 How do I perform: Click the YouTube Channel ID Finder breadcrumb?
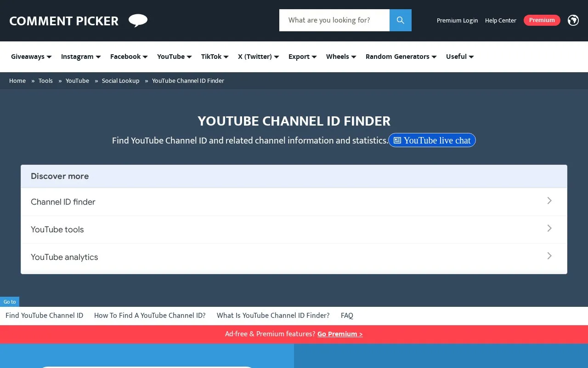[x=188, y=80]
